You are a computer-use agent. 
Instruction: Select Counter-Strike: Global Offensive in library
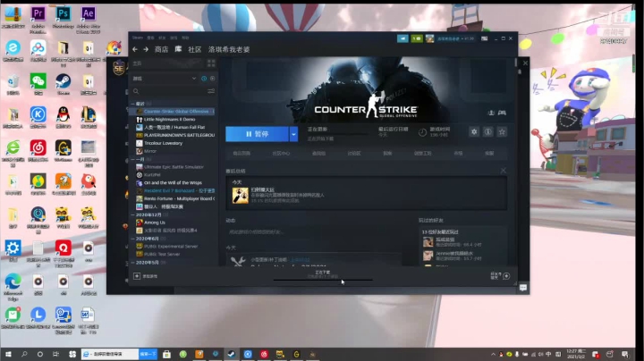click(173, 111)
